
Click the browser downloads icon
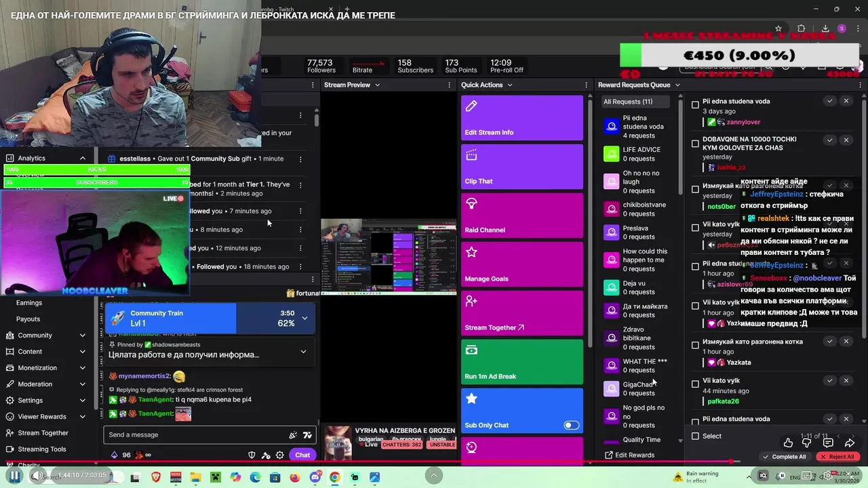(825, 28)
